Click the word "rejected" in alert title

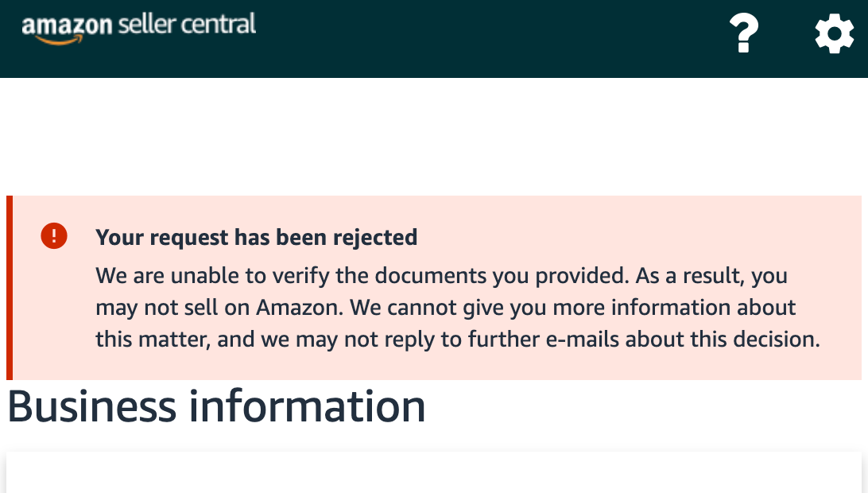tap(374, 238)
